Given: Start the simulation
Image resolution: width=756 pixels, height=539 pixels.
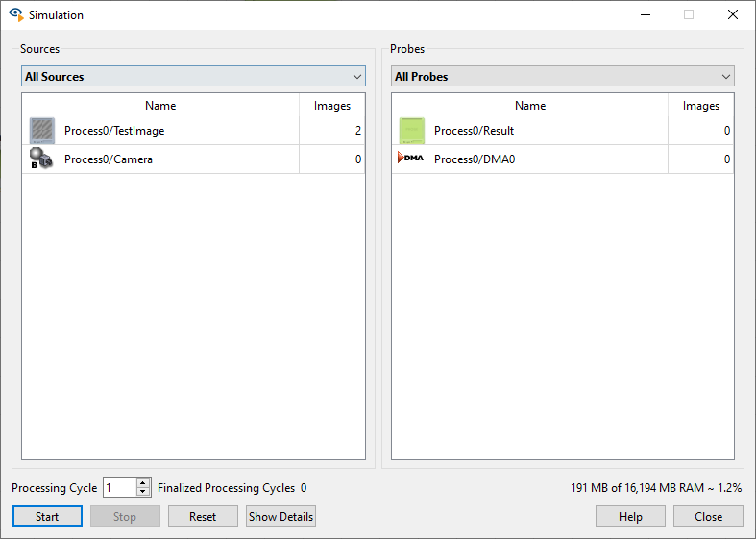Looking at the screenshot, I should 47,516.
